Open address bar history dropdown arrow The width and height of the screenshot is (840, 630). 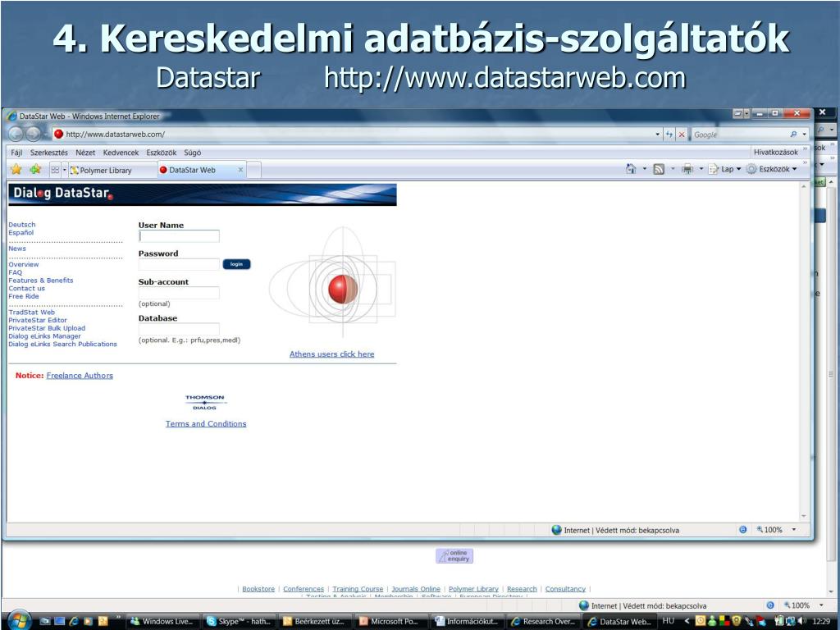click(658, 135)
